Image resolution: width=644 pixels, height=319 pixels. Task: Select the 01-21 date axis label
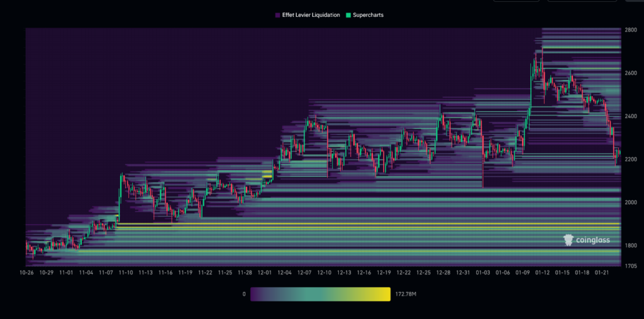point(602,273)
